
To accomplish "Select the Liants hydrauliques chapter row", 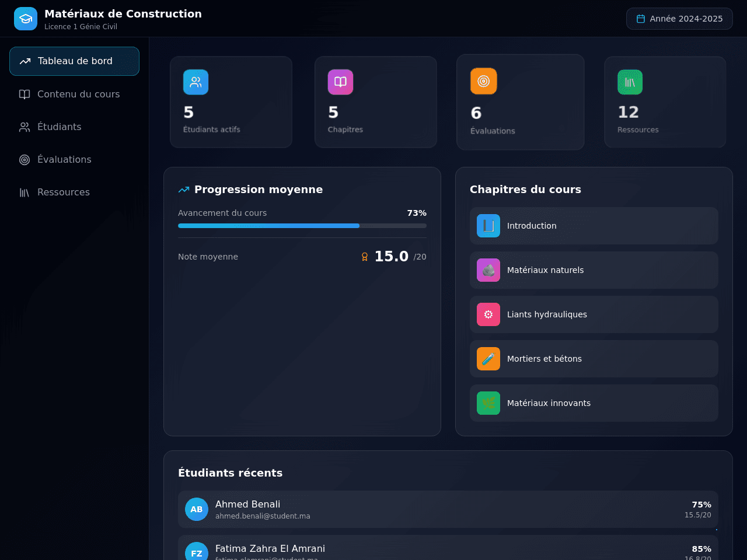I will [x=594, y=314].
